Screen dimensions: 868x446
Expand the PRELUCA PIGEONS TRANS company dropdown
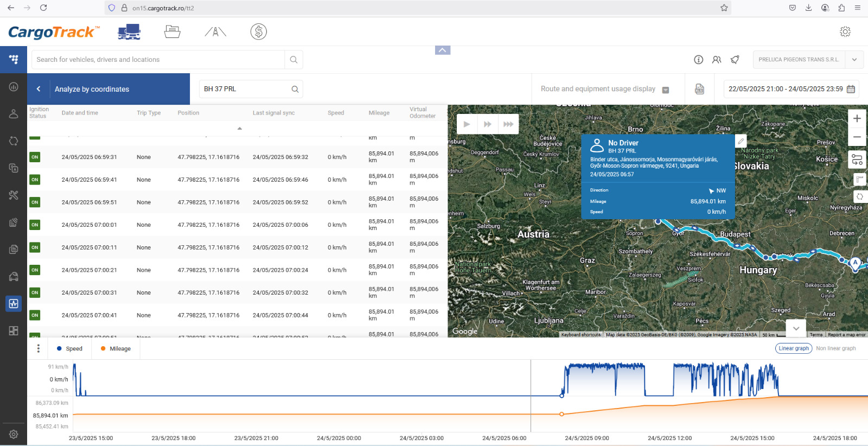pos(854,60)
